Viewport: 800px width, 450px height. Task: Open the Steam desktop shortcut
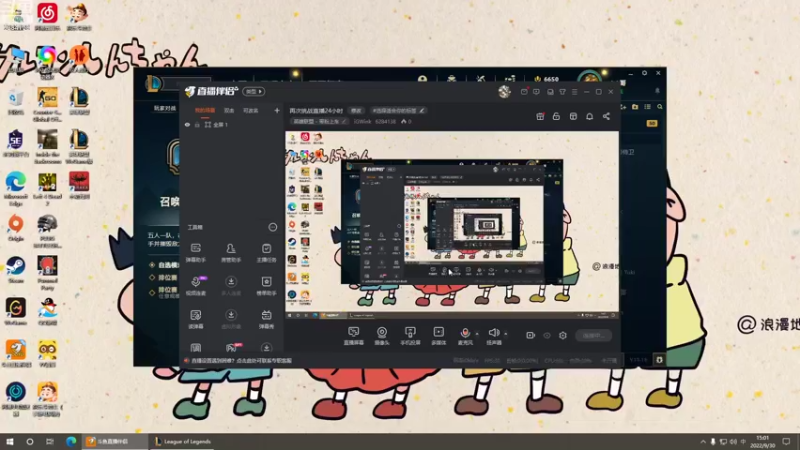coord(16,270)
